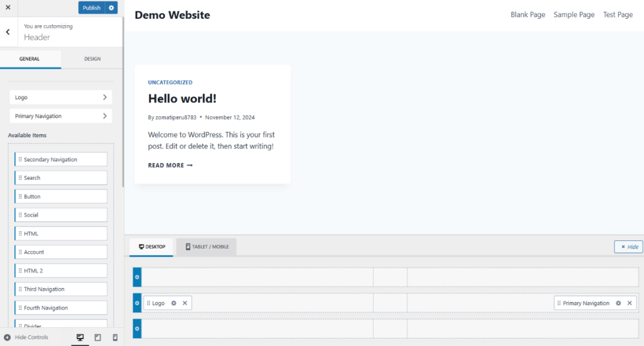Select the Social available item
This screenshot has width=644, height=346.
[x=61, y=215]
